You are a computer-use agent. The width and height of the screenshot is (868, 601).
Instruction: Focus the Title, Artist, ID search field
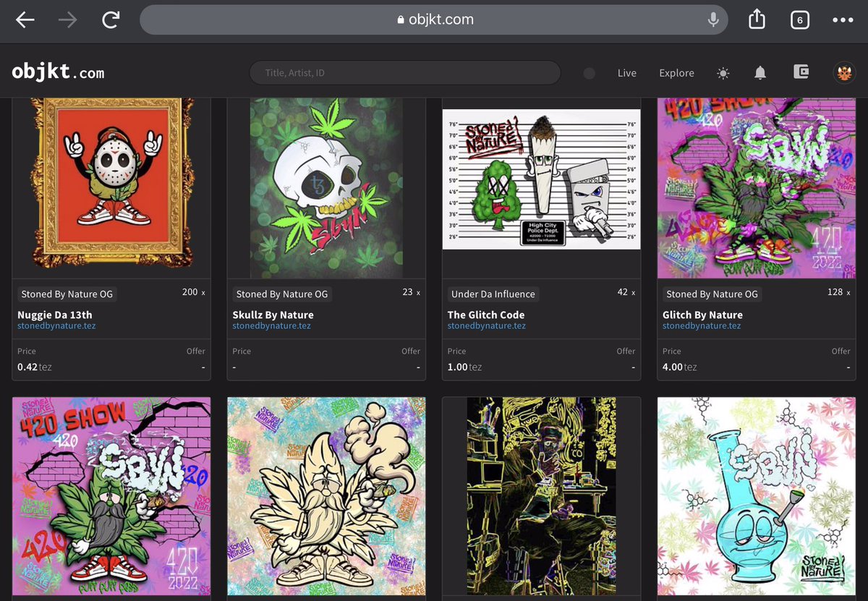click(405, 72)
